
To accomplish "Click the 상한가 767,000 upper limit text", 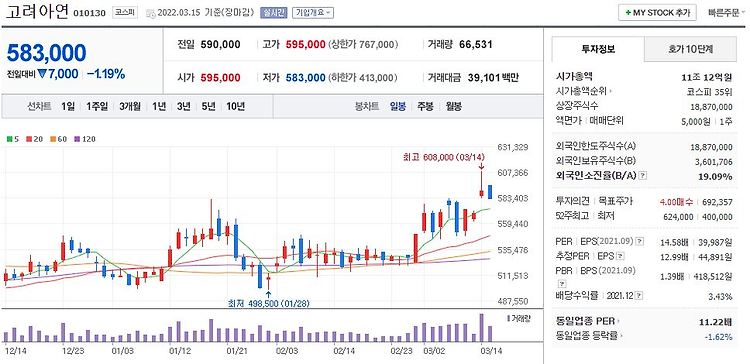I will click(x=363, y=45).
